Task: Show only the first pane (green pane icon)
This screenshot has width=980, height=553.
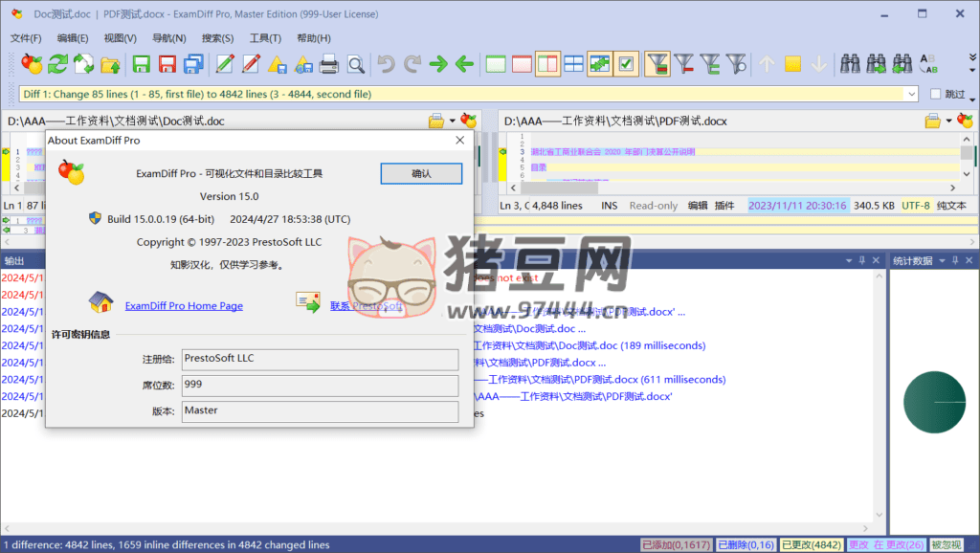Action: pos(496,64)
